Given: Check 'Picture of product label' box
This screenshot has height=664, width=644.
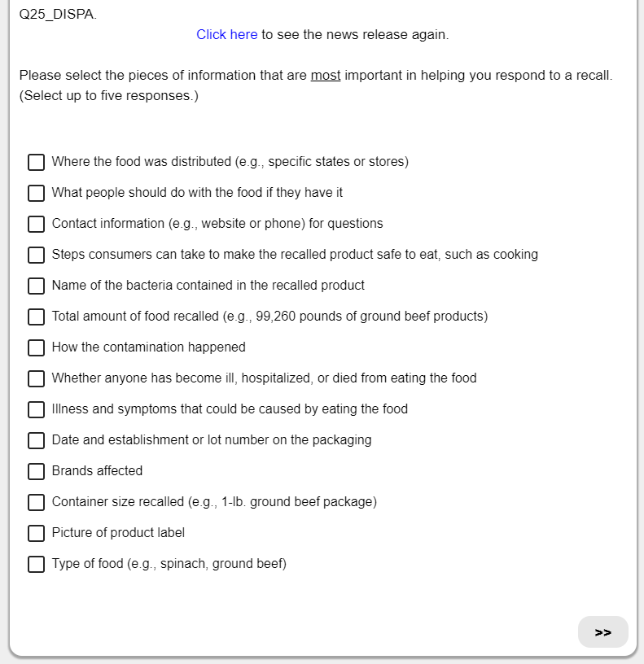Looking at the screenshot, I should click(37, 533).
